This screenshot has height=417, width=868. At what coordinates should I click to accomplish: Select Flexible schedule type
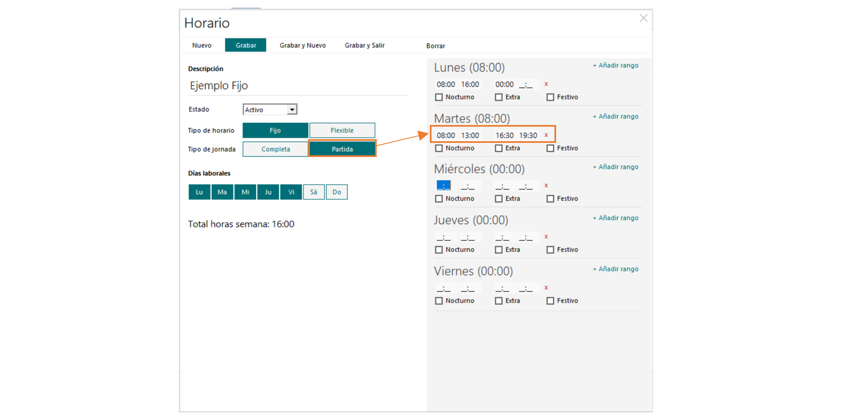pyautogui.click(x=342, y=130)
